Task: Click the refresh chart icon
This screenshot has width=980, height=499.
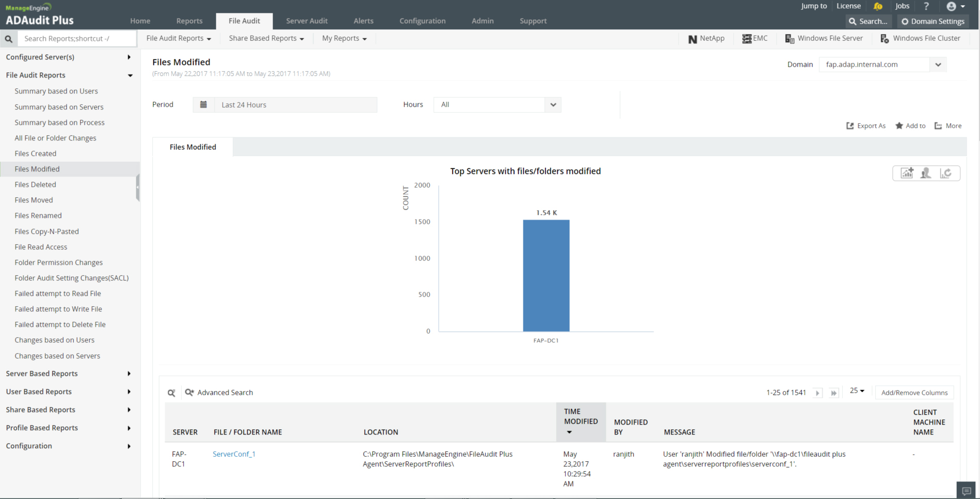Action: click(x=945, y=173)
